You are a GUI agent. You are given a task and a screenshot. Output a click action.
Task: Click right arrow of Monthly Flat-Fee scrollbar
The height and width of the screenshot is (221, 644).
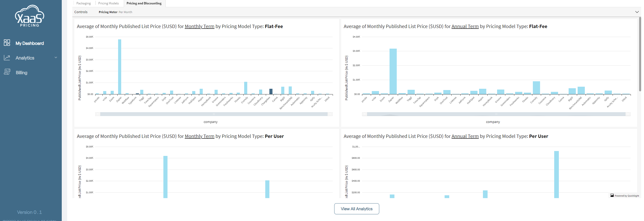point(330,114)
